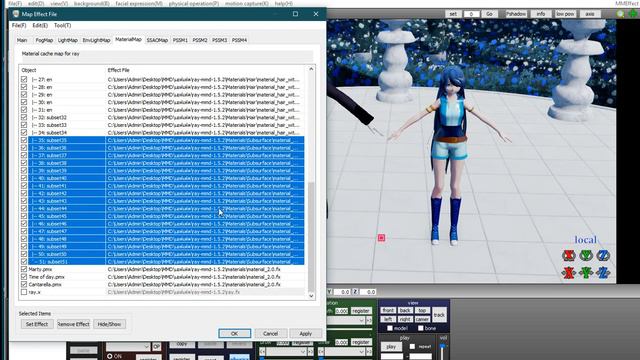This screenshot has height=360, width=640.
Task: Select the 44: subset44 row
Action: coord(162,209)
